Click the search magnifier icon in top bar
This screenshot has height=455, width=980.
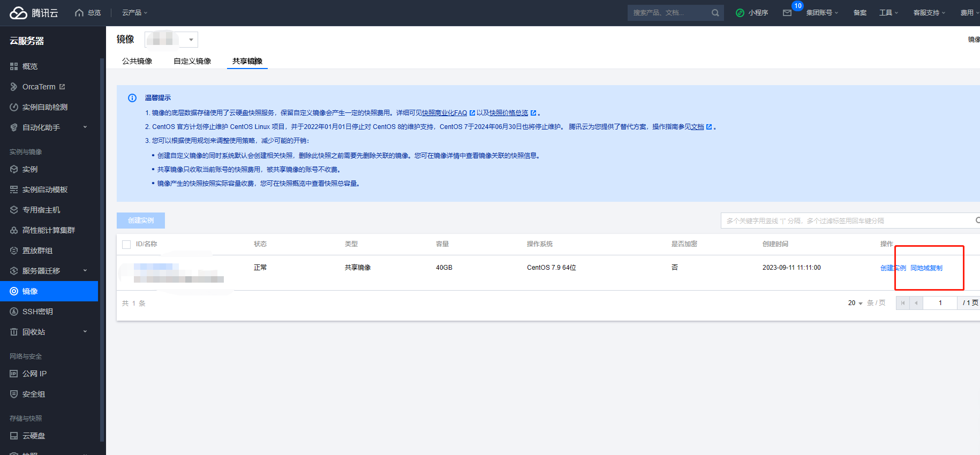click(715, 13)
